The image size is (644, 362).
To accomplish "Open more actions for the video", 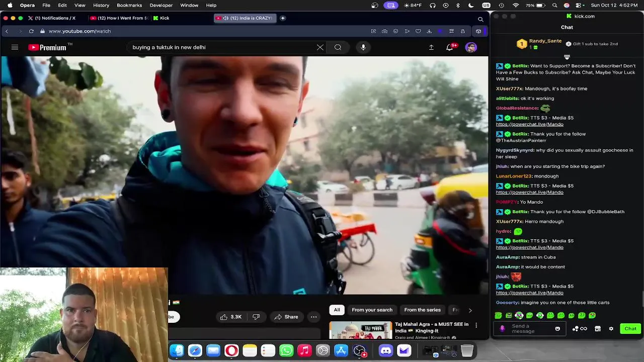I will tap(314, 317).
